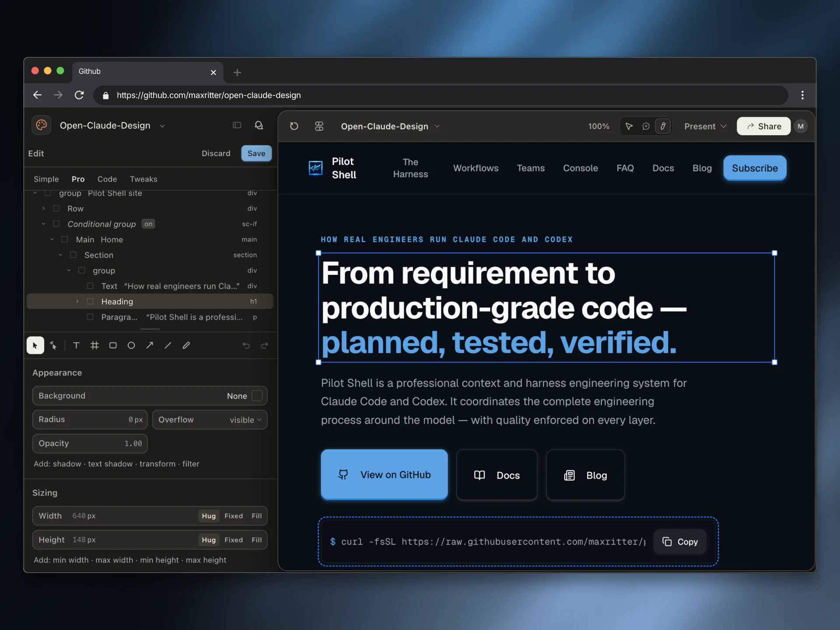Tick the Heading row checkbox
Screen dimensions: 840x630
pos(90,301)
